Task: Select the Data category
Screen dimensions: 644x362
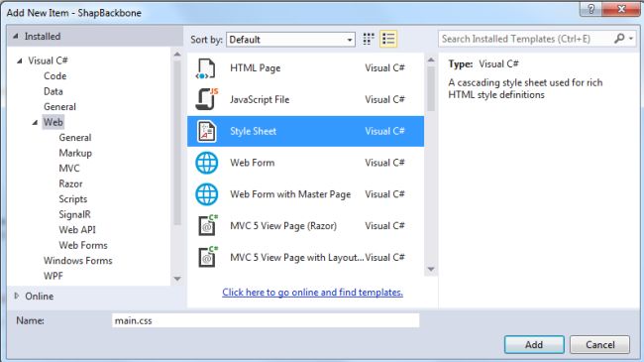Action: tap(54, 91)
